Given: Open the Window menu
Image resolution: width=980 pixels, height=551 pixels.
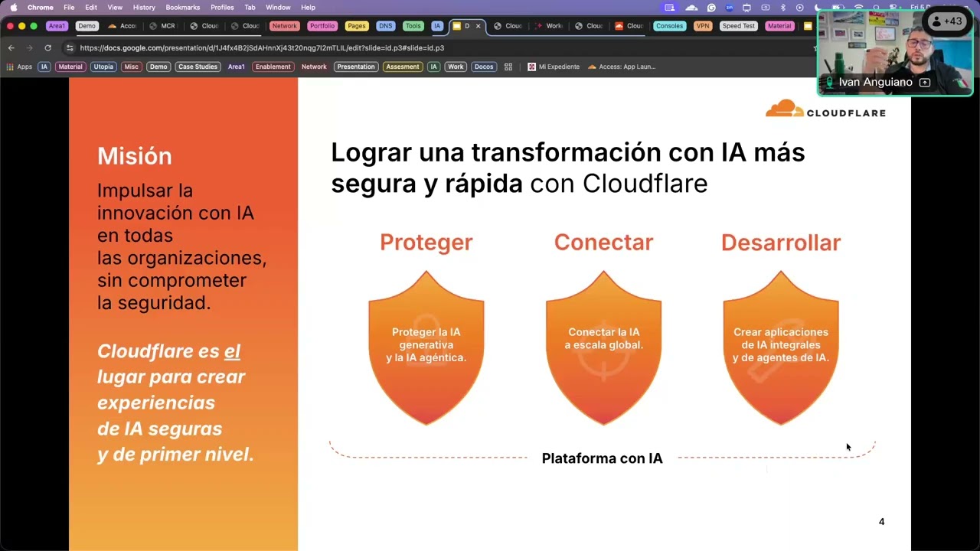Looking at the screenshot, I should [278, 7].
